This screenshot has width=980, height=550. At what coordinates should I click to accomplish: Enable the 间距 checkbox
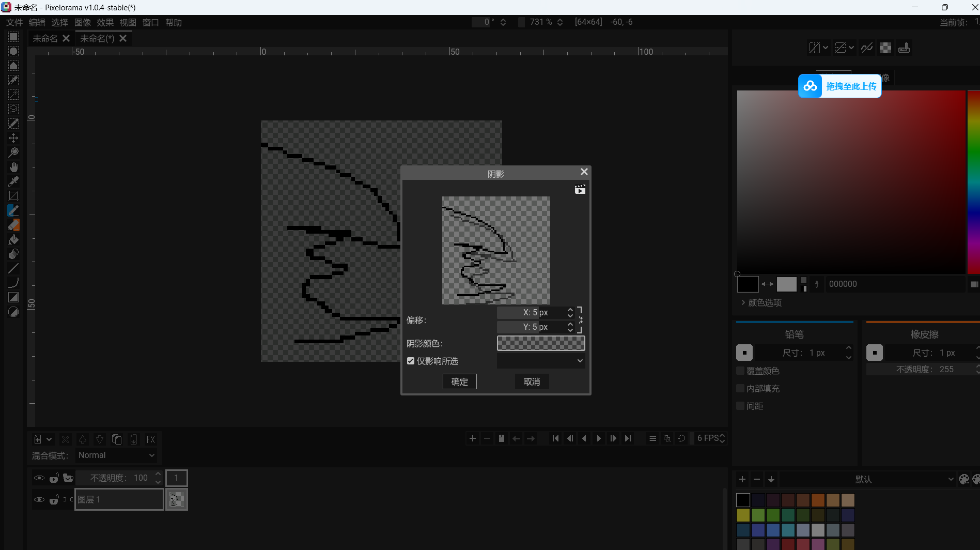740,406
